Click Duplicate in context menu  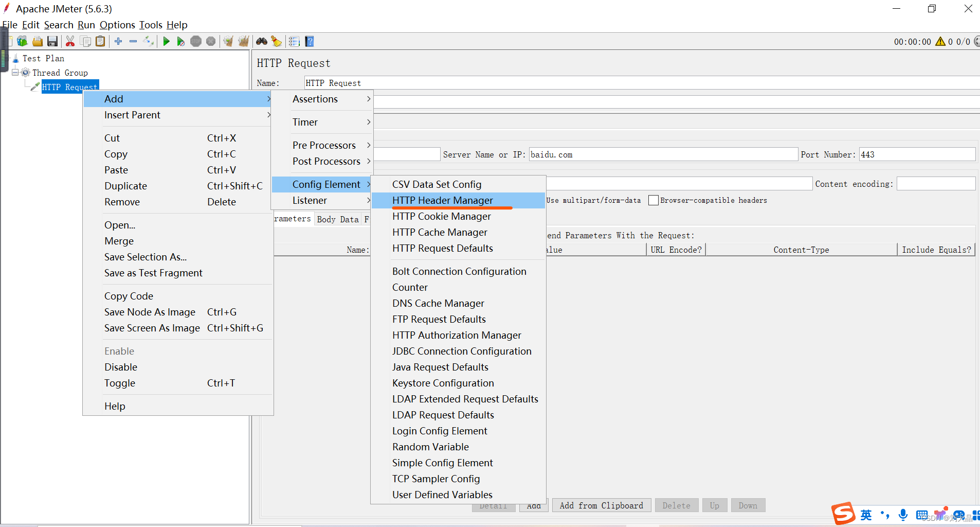(177, 186)
